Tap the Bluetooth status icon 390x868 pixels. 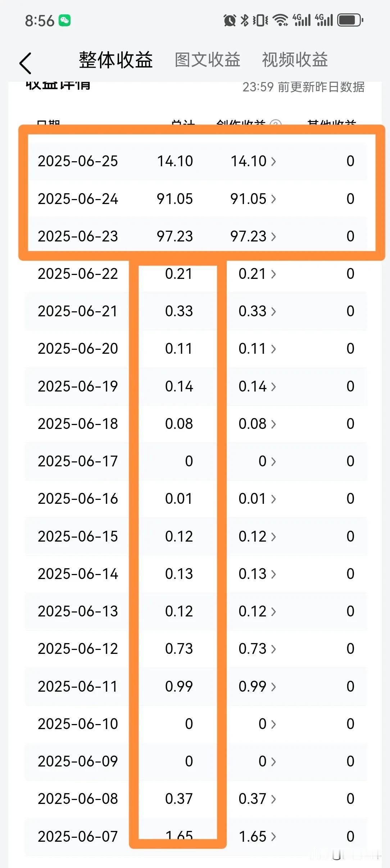point(244,21)
